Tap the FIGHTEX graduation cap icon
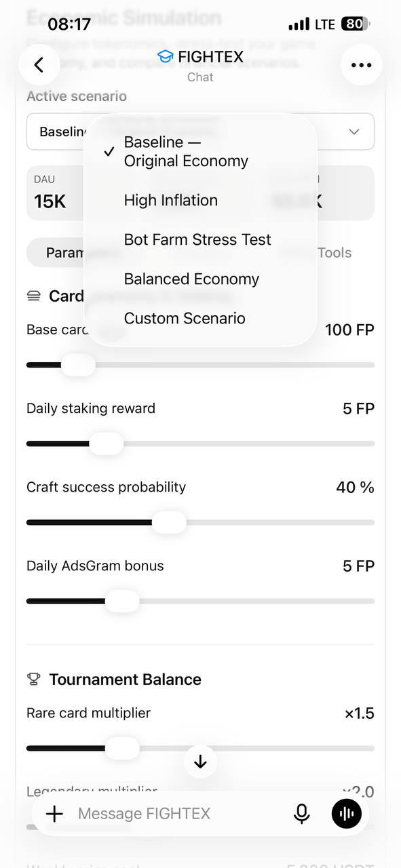The image size is (401, 868). coord(165,57)
